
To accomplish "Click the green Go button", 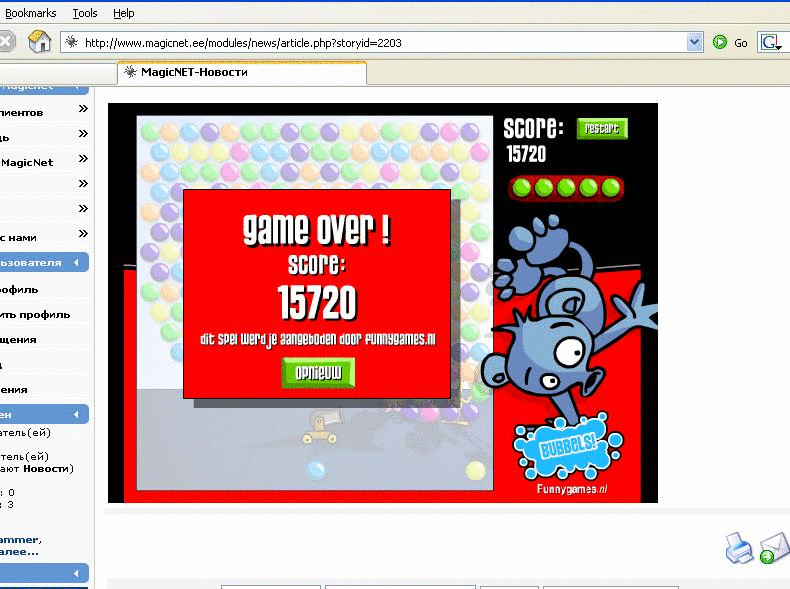I will [731, 43].
